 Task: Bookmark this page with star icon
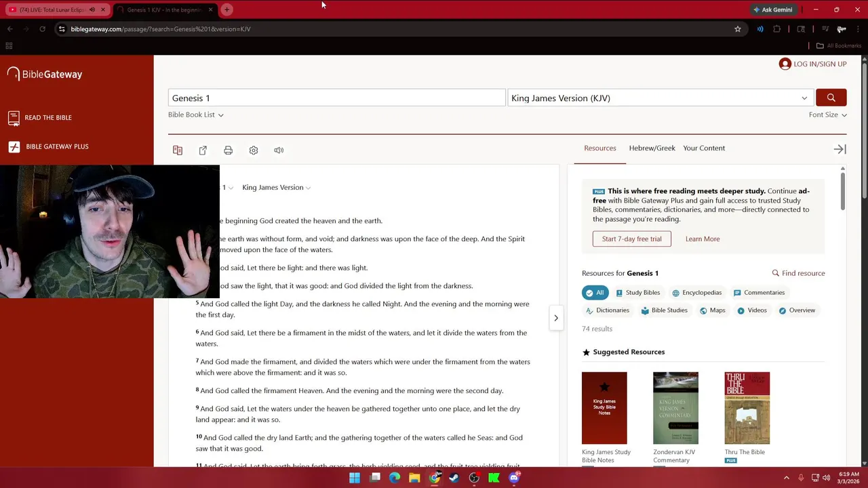[738, 29]
